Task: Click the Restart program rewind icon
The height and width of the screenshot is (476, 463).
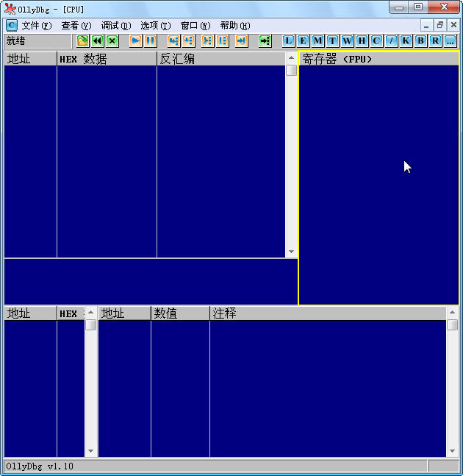Action: (97, 40)
